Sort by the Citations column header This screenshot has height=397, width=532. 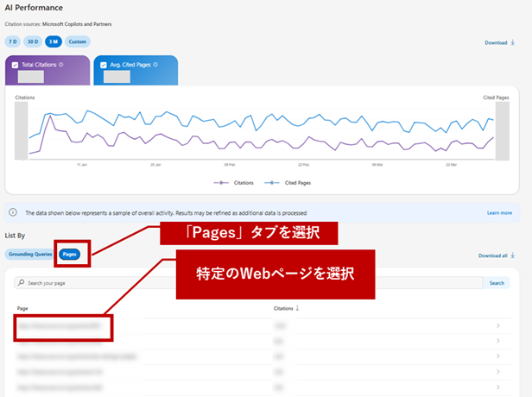(286, 307)
